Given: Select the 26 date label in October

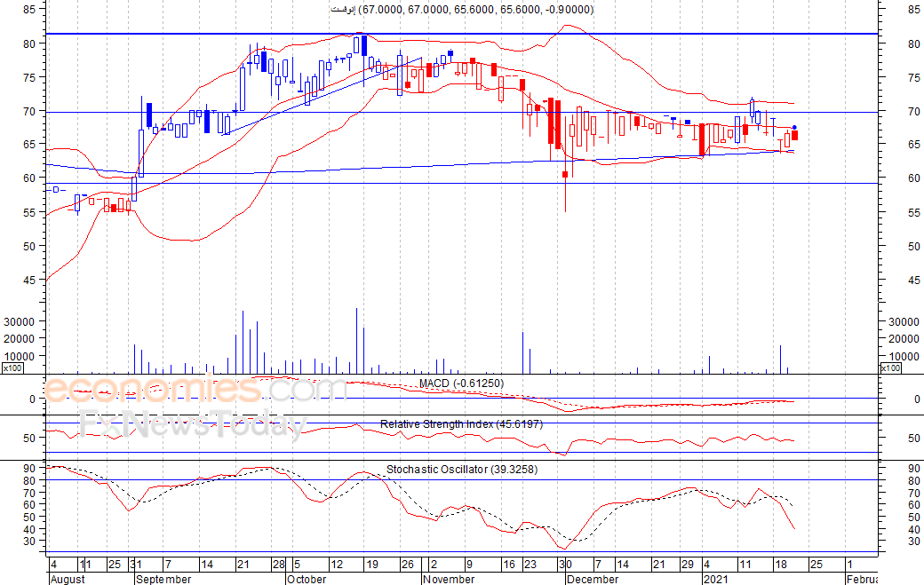Looking at the screenshot, I should coord(408,565).
